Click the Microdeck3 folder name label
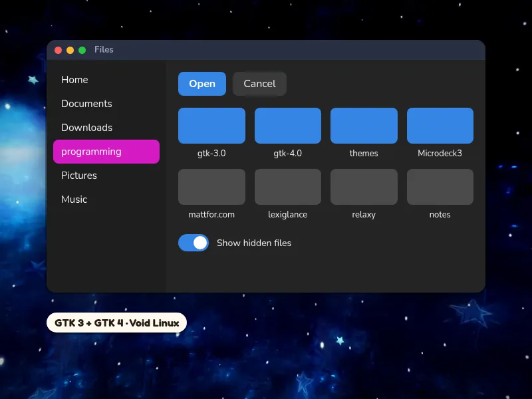 point(440,154)
